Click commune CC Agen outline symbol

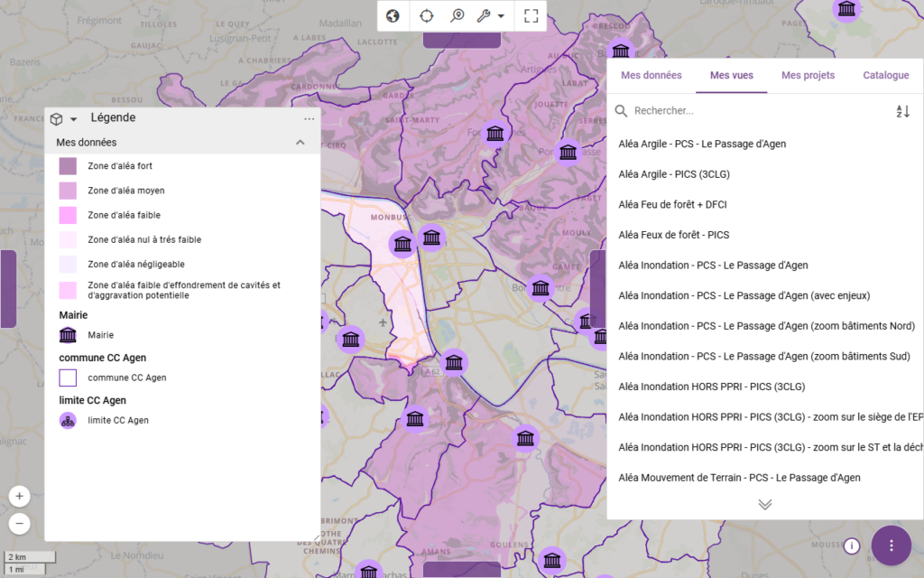[68, 378]
